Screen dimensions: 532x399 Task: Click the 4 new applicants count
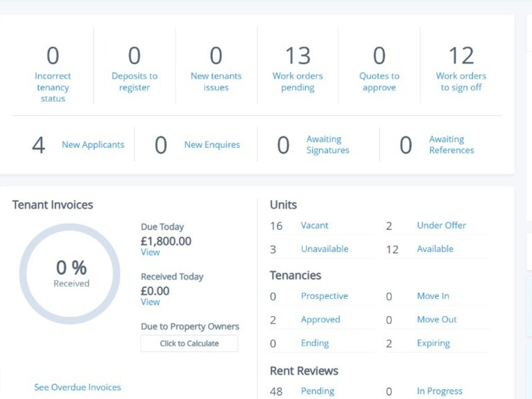point(38,145)
